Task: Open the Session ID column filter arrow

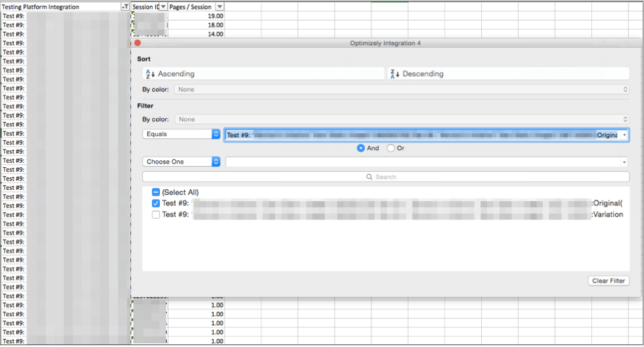Action: [x=164, y=7]
